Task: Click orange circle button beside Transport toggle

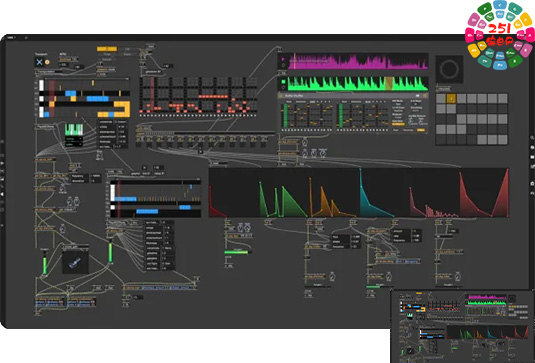Action: pyautogui.click(x=47, y=62)
